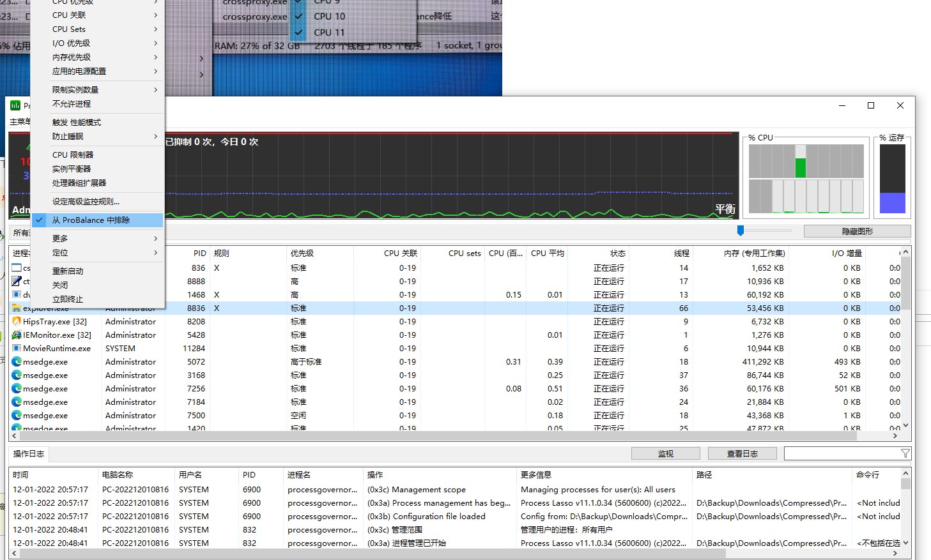Expand the 内存优先级 submenu

click(x=98, y=57)
